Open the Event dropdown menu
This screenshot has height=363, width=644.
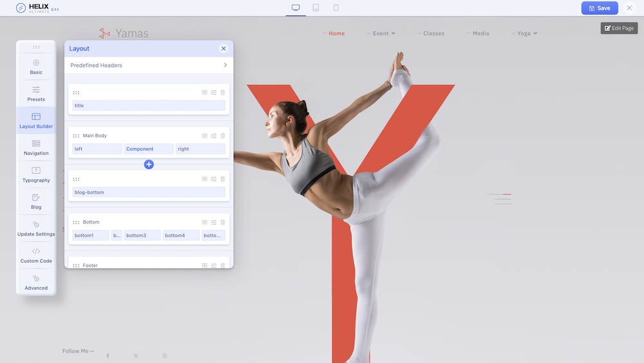pos(384,33)
